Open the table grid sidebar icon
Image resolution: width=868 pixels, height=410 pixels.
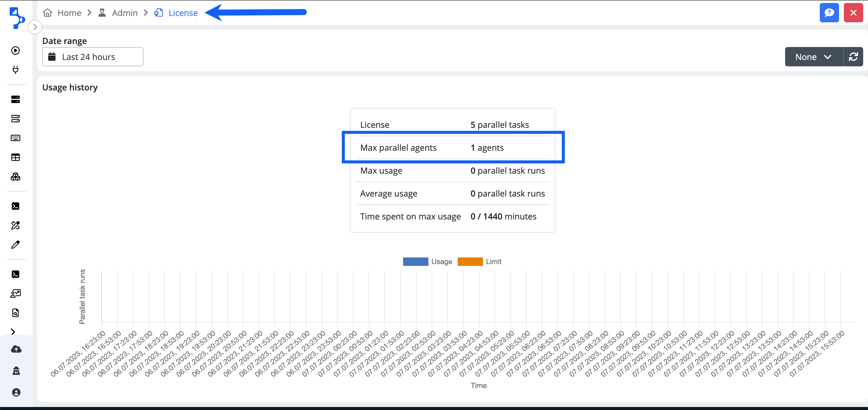[15, 157]
